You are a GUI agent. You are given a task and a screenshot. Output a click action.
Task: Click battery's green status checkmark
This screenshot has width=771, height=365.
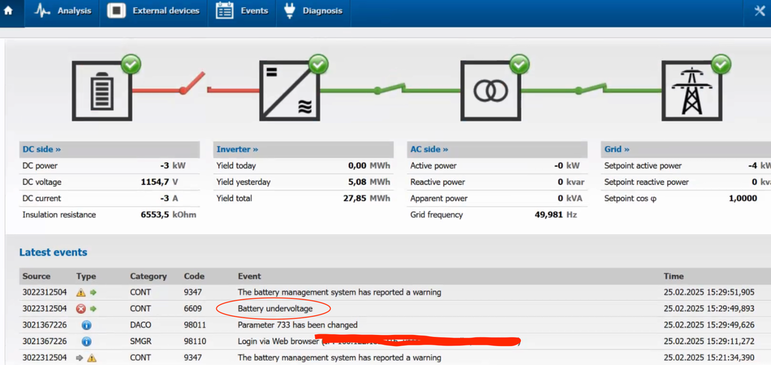tap(131, 64)
